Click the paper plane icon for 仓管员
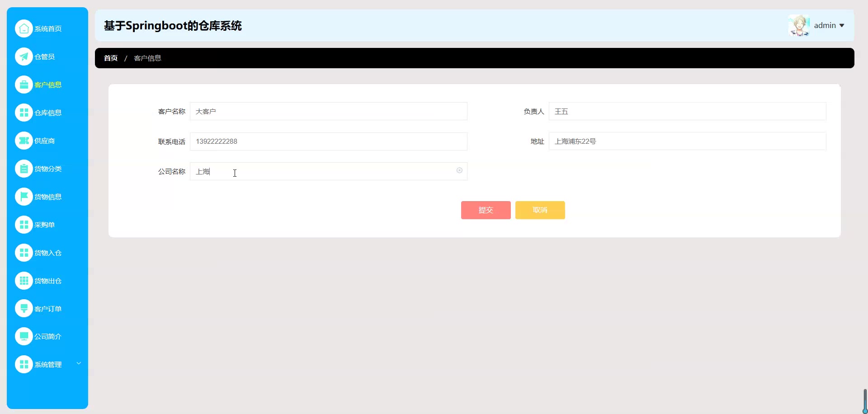Screen dimensions: 868x414 24,56
